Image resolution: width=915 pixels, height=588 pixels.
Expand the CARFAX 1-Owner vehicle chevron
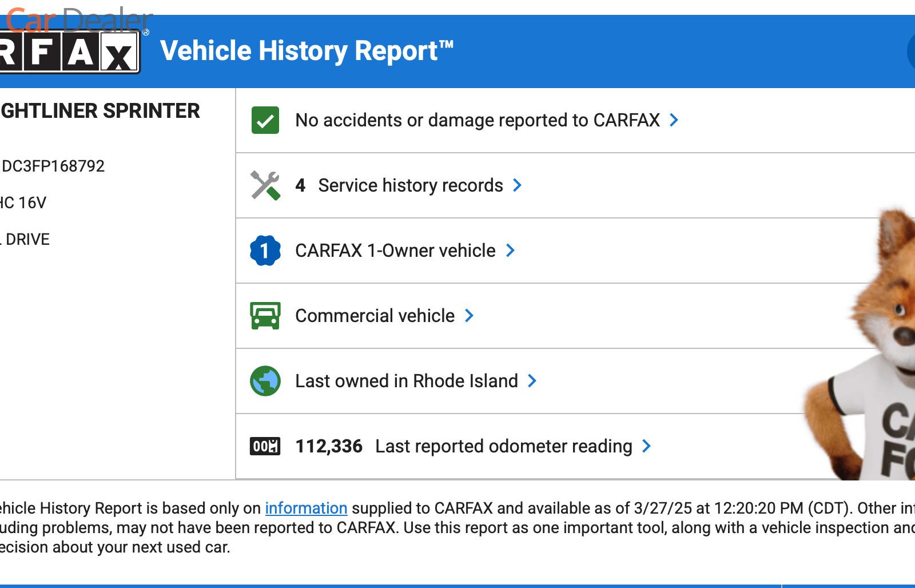tap(511, 251)
